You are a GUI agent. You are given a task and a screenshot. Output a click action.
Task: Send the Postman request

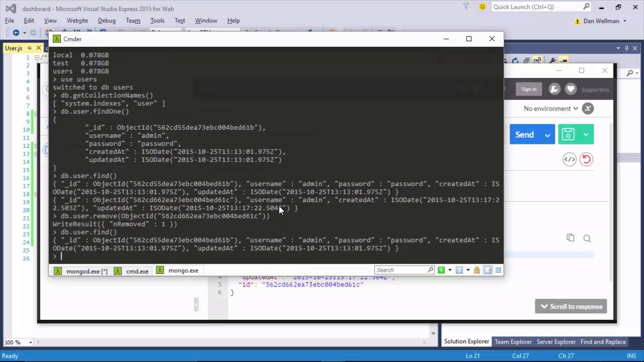[525, 135]
